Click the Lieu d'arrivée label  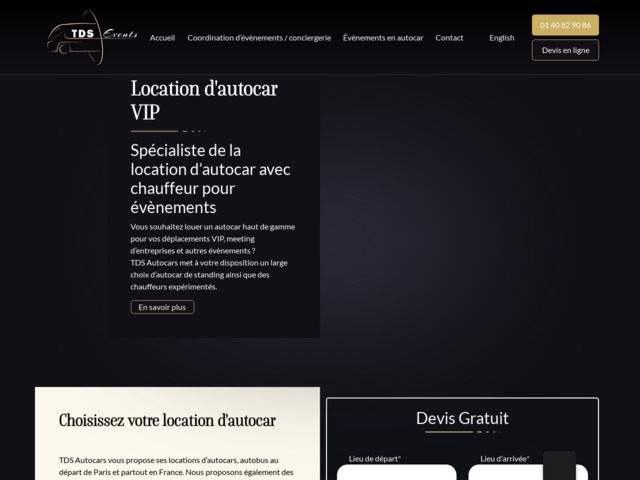[x=505, y=459]
